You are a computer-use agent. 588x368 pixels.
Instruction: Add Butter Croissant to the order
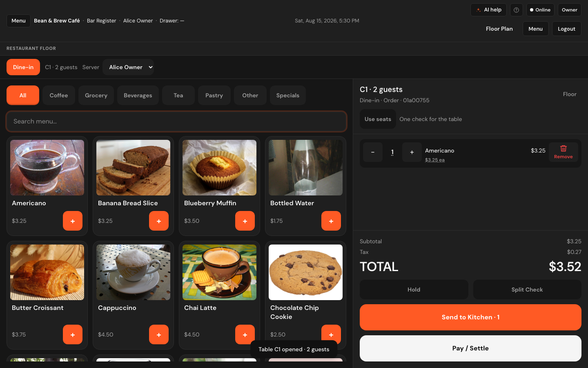(73, 334)
